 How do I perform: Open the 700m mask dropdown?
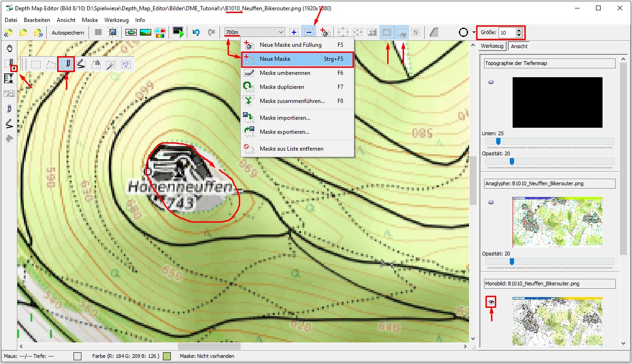click(x=254, y=32)
